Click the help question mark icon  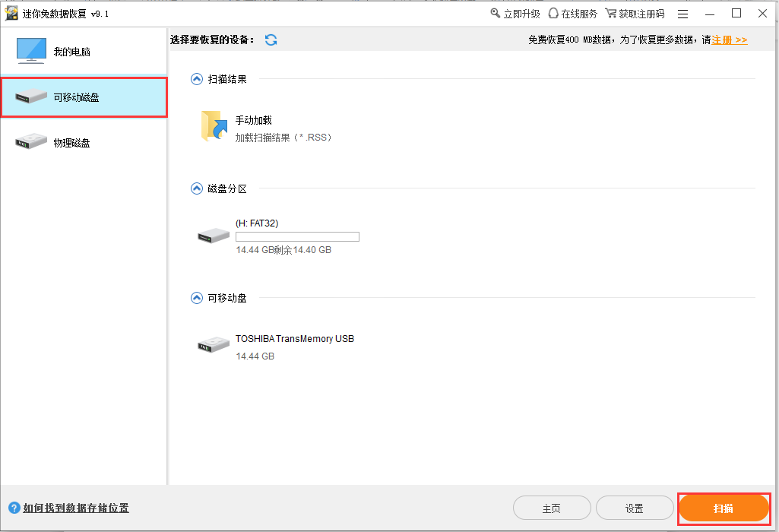tap(14, 508)
